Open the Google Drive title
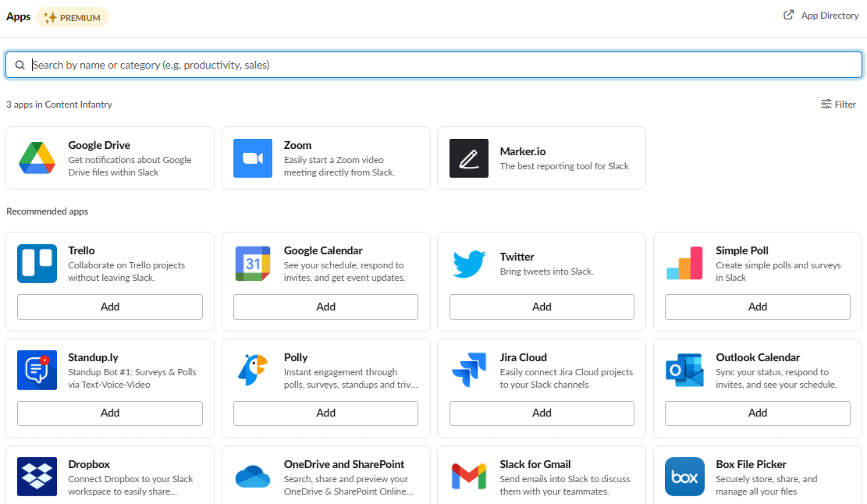 (x=99, y=145)
